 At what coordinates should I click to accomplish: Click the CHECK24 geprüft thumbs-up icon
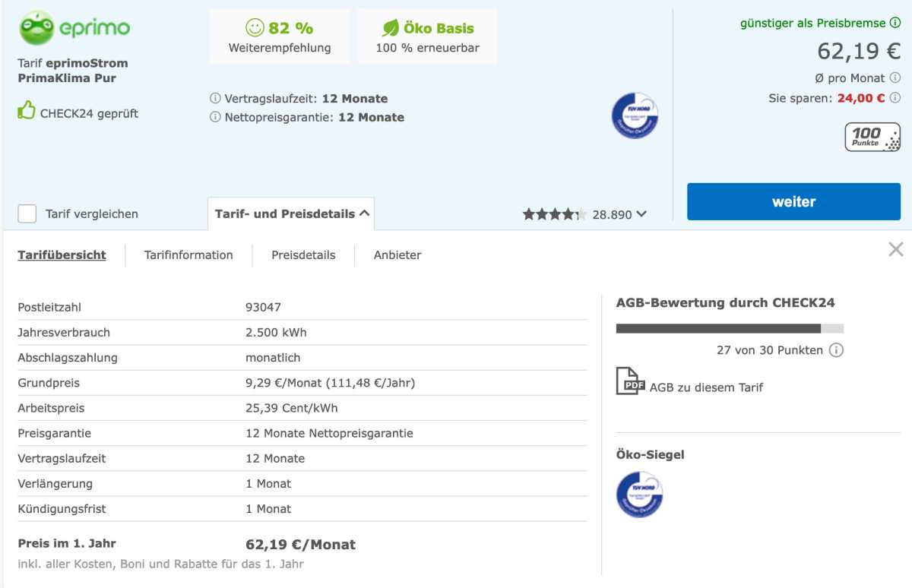27,111
